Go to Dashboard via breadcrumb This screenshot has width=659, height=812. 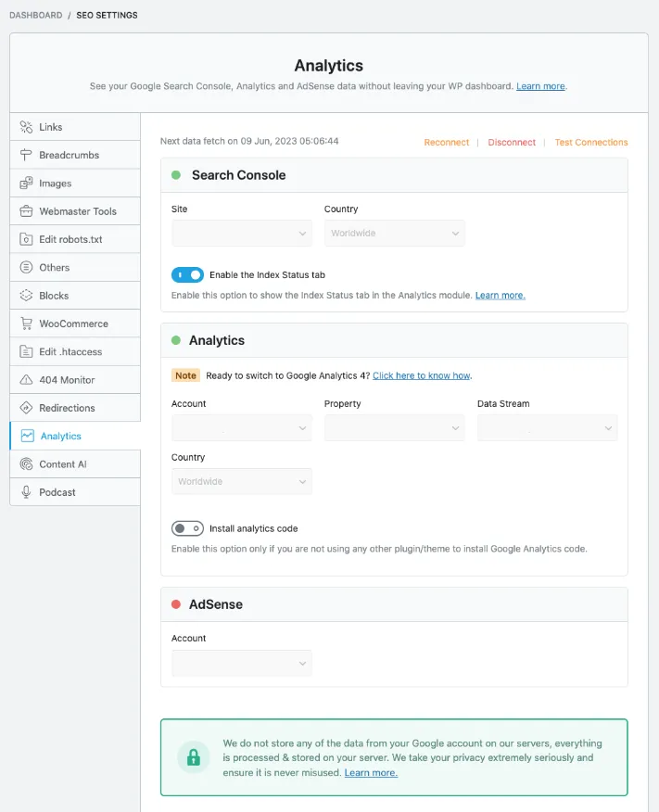pyautogui.click(x=36, y=16)
